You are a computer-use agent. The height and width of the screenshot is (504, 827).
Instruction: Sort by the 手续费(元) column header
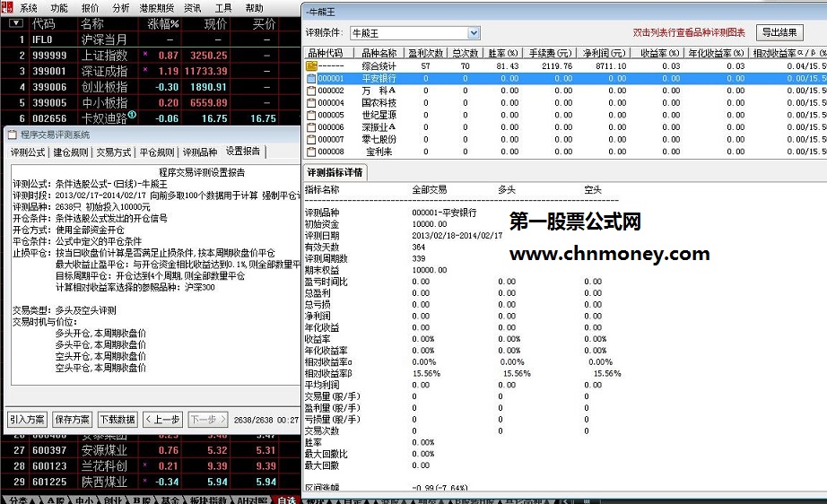pos(550,53)
